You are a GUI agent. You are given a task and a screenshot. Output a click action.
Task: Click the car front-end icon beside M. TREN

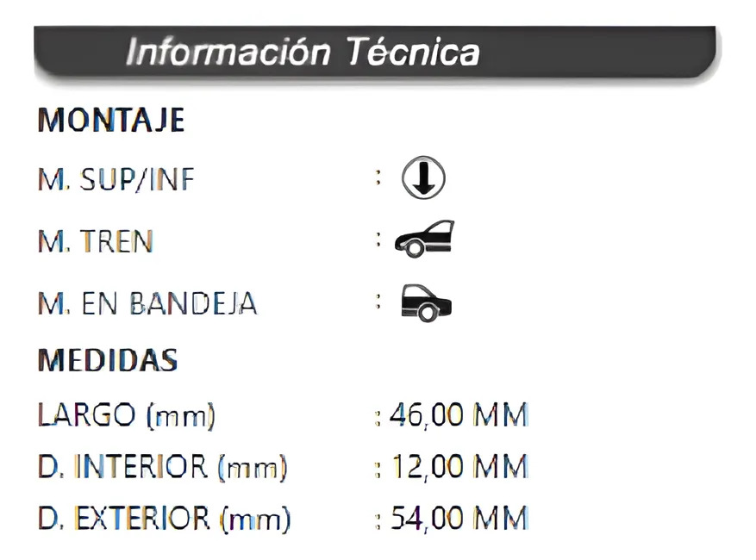click(424, 240)
